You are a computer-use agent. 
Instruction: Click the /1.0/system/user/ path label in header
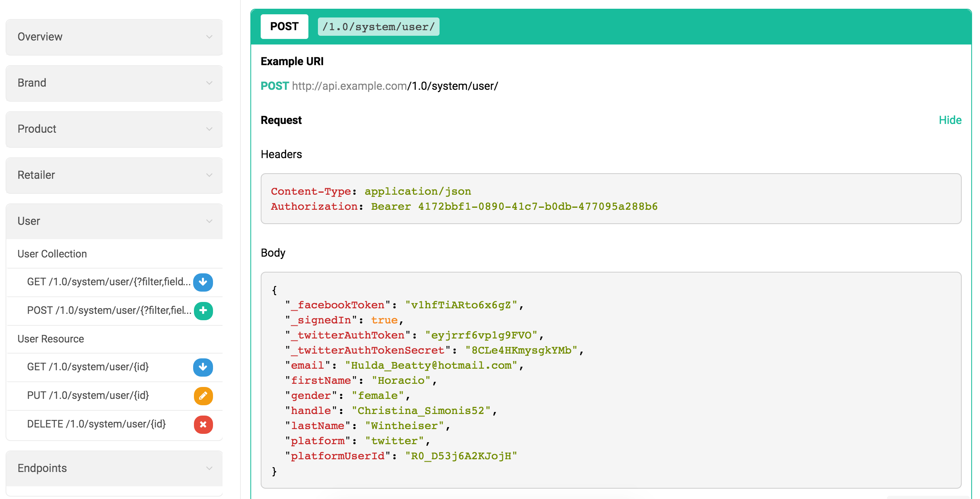378,27
